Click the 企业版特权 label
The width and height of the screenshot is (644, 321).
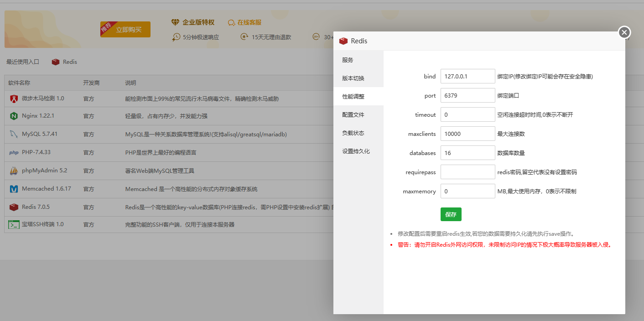click(x=198, y=22)
